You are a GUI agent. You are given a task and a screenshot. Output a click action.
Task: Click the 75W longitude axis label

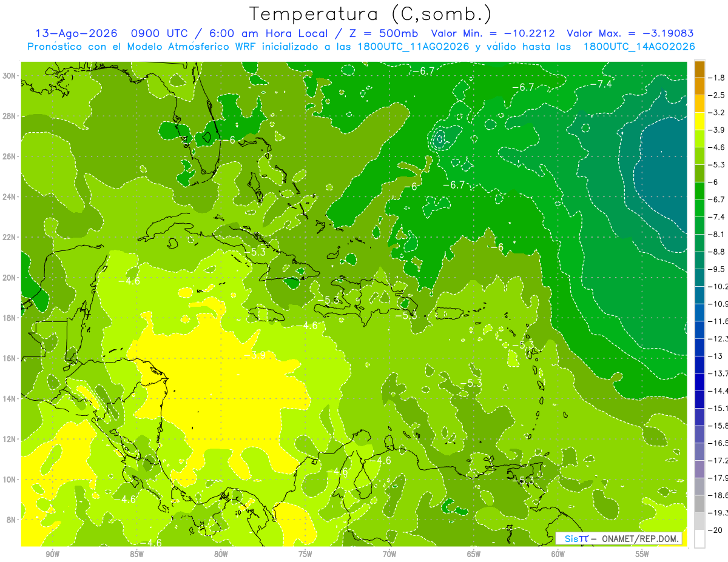click(305, 554)
